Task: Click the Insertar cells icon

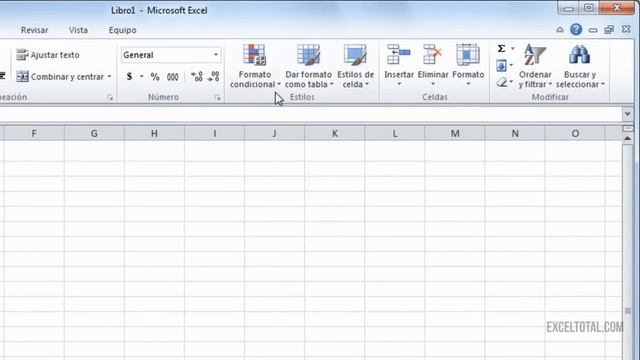Action: click(x=398, y=55)
